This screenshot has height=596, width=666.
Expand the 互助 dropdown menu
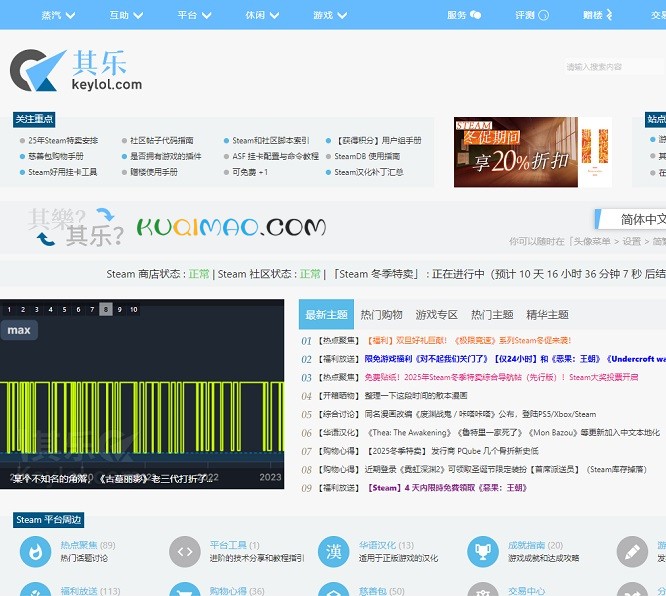(126, 15)
